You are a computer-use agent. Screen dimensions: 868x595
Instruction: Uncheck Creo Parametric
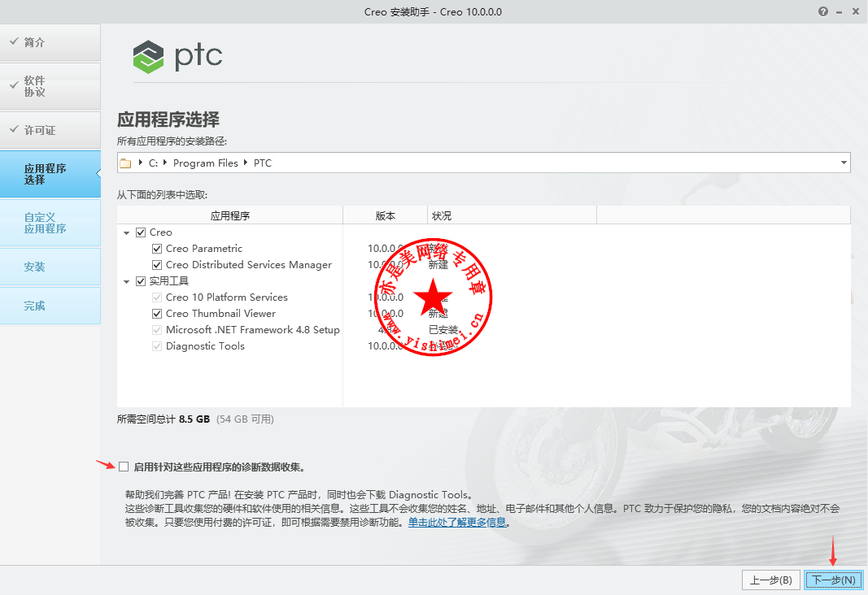pyautogui.click(x=157, y=249)
